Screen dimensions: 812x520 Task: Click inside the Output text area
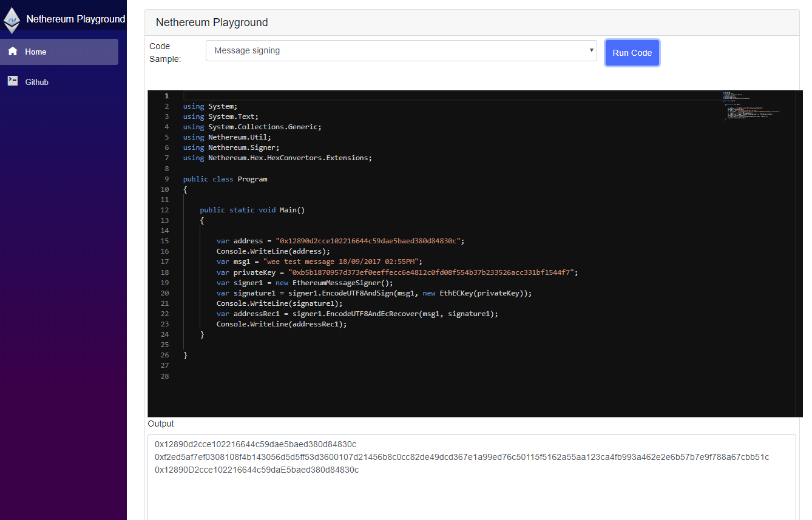pos(472,477)
